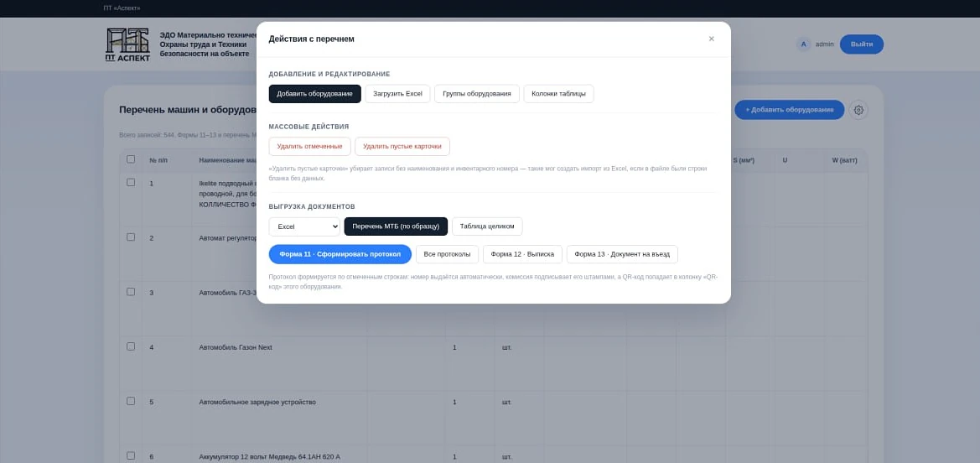Image resolution: width=980 pixels, height=463 pixels.
Task: Click 'Перечень машин и оборудов…' page title
Action: [188, 110]
